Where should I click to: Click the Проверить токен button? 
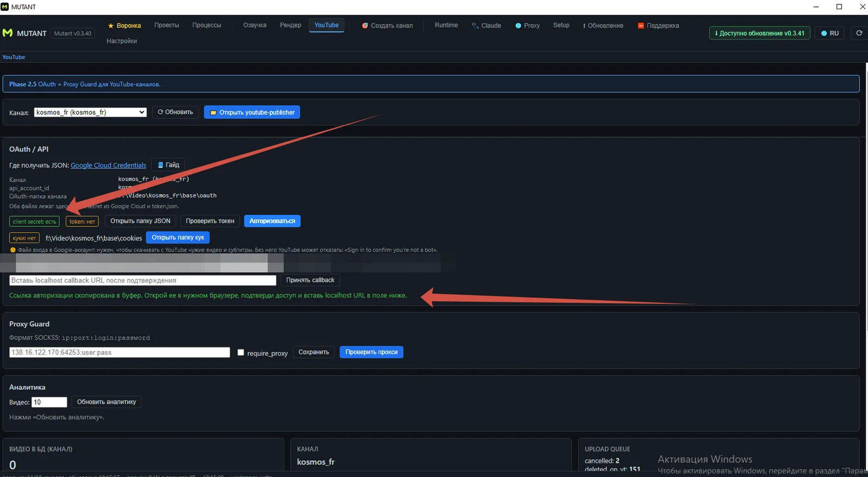tap(210, 221)
